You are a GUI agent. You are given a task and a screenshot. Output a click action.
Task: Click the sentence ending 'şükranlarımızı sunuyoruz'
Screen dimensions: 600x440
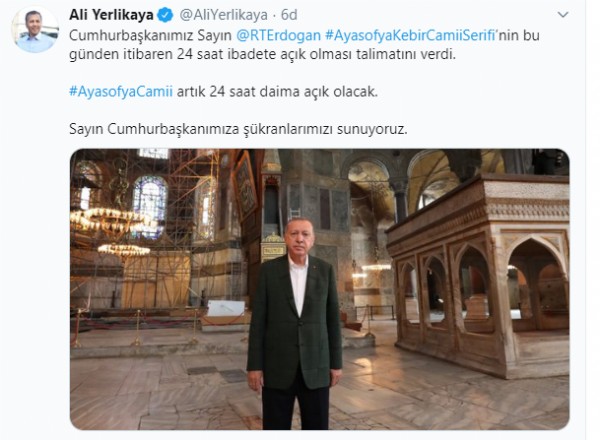coord(238,129)
